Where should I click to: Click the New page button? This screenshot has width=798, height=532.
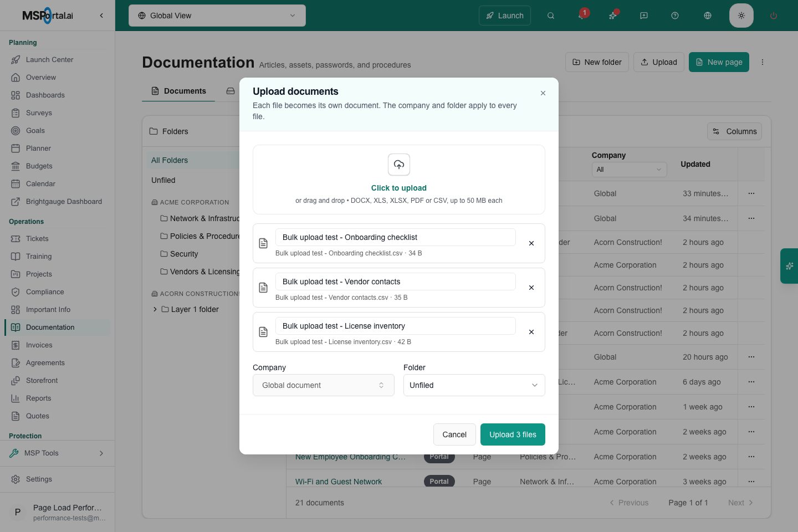[719, 62]
